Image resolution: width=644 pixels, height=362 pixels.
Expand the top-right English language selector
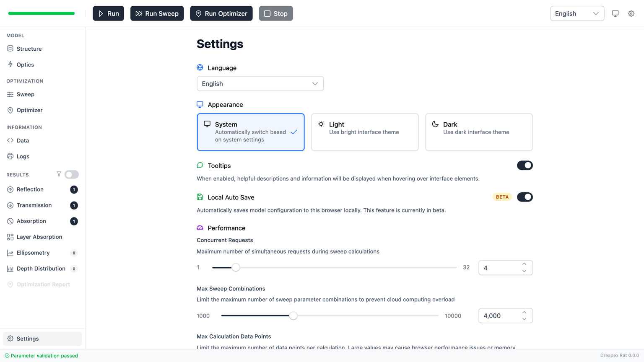[576, 13]
